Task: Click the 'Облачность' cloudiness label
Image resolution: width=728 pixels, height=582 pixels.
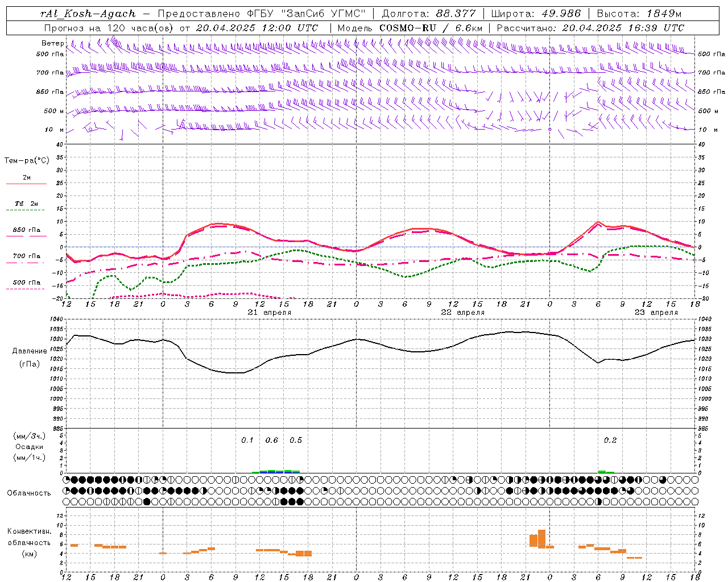Action: tap(29, 493)
